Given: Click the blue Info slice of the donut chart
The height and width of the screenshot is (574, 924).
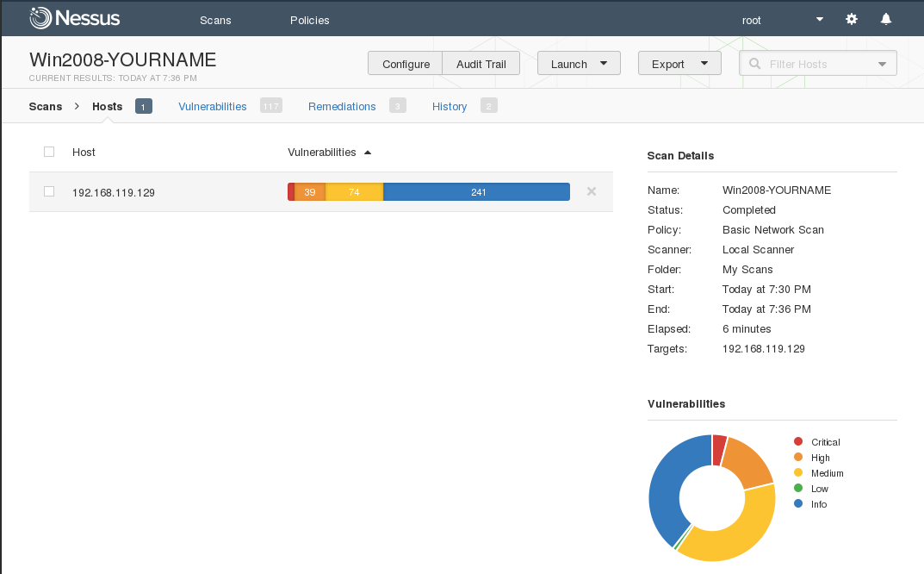Looking at the screenshot, I should [x=667, y=484].
